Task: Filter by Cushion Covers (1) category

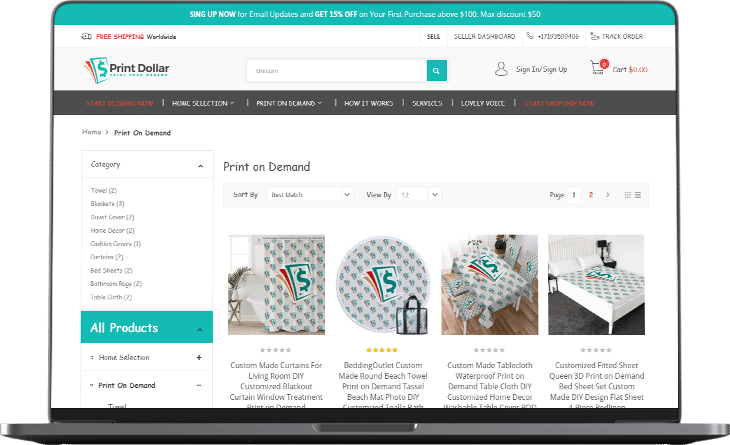Action: tap(115, 243)
